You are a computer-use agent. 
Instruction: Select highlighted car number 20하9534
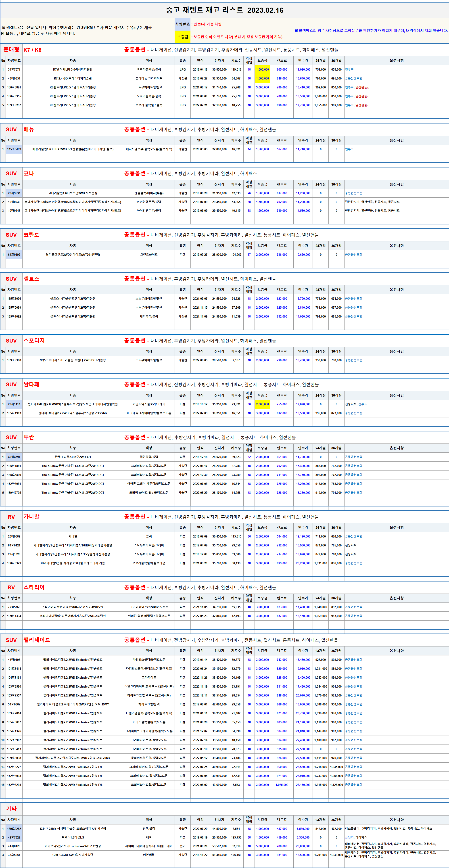coord(14,193)
